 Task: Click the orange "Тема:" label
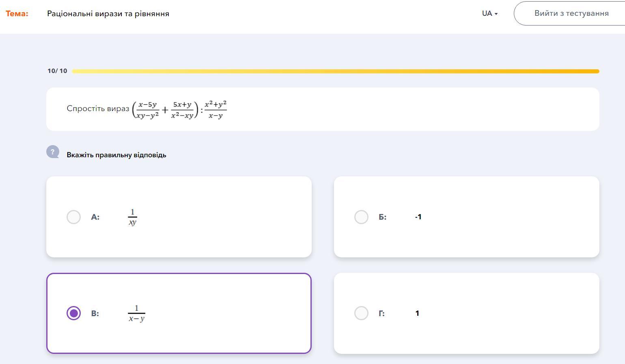pyautogui.click(x=17, y=13)
